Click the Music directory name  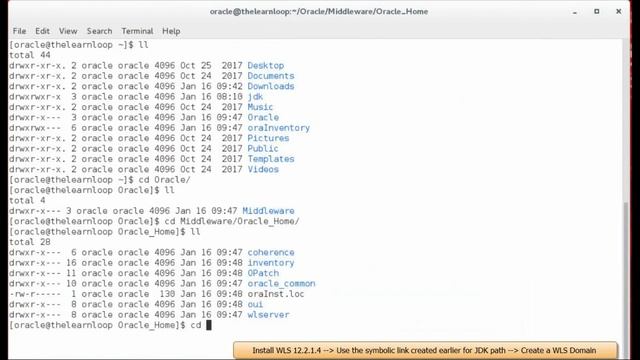click(260, 107)
